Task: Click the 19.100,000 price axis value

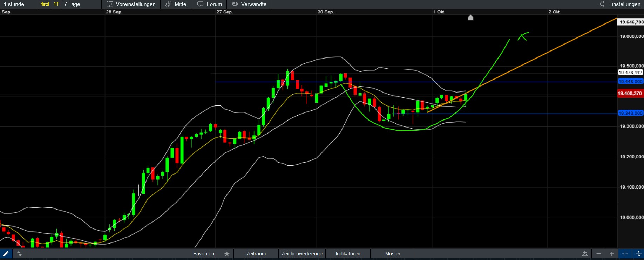Action: coord(632,187)
